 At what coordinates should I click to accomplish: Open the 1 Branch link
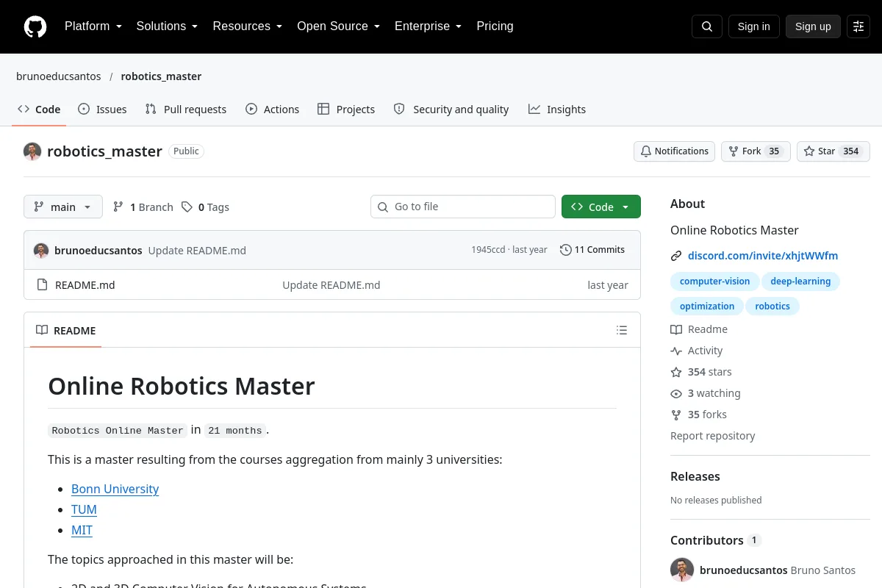(143, 207)
